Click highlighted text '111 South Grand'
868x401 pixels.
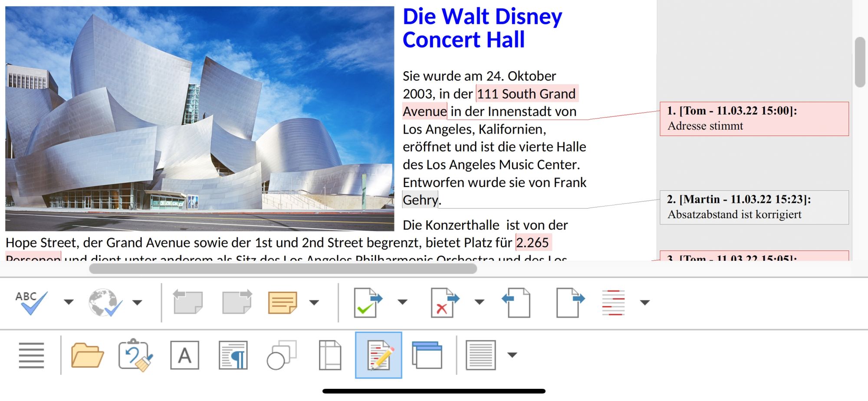tap(526, 94)
